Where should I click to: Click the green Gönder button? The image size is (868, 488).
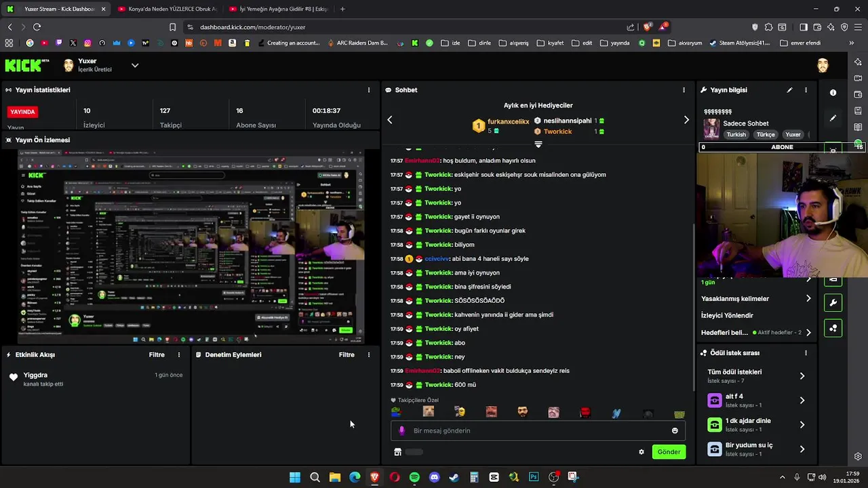[x=669, y=452]
